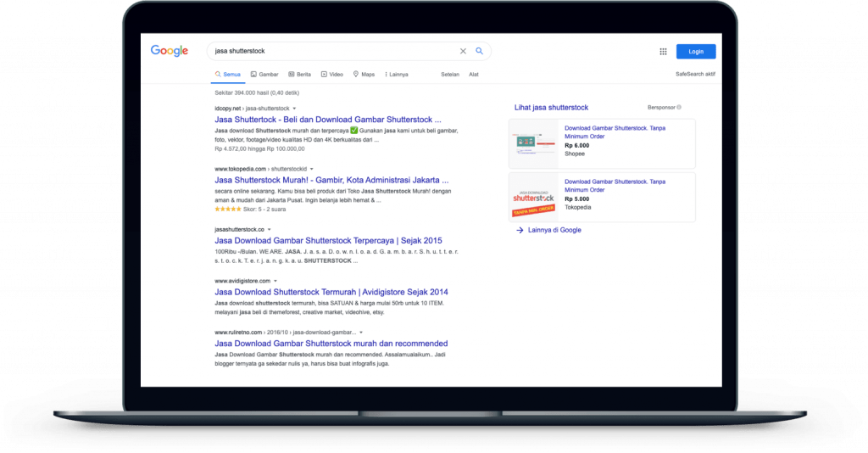This screenshot has height=453, width=868.
Task: Click the 'Rp 4.572,00 hingga Rp 100.000,00' text
Action: (x=259, y=149)
